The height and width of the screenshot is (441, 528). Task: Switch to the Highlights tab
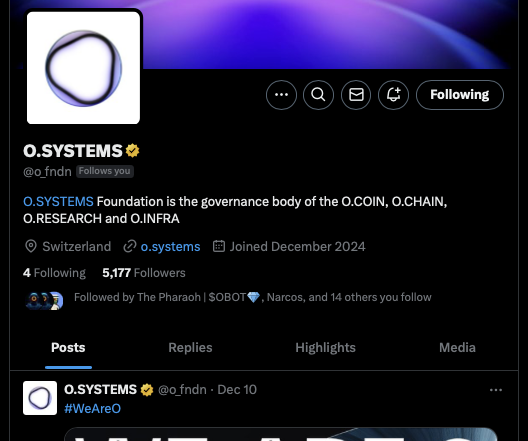click(325, 348)
